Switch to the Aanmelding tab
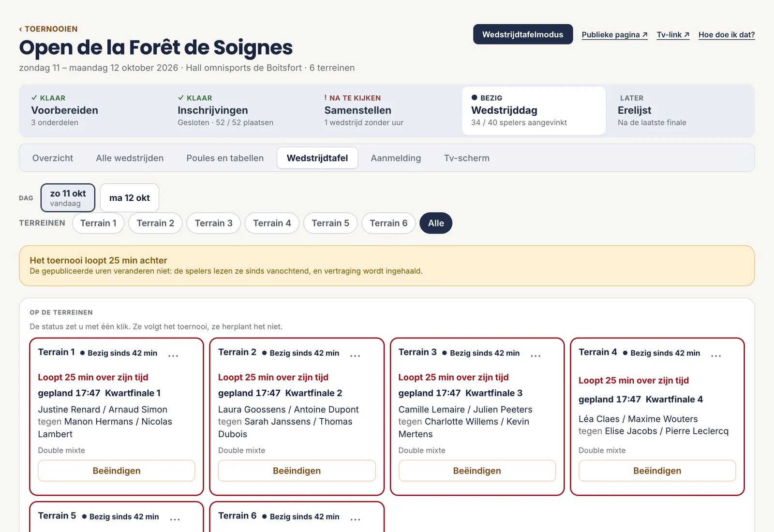 pyautogui.click(x=396, y=158)
